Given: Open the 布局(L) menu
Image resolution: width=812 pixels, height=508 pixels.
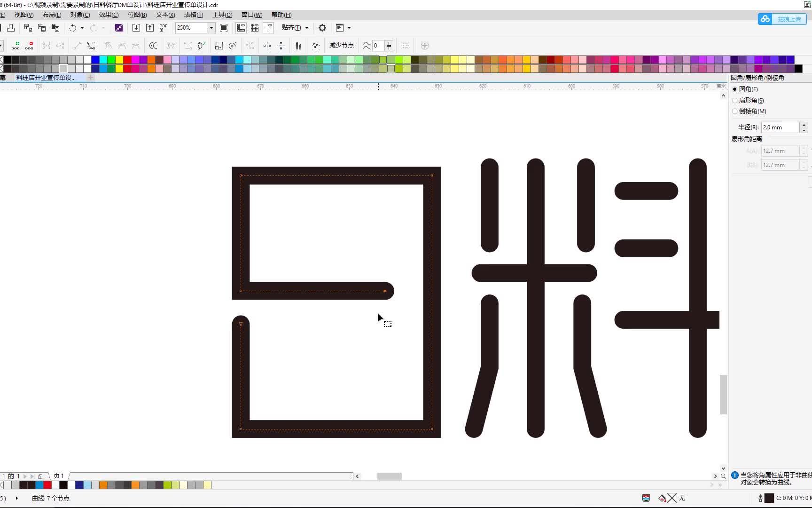Looking at the screenshot, I should 52,15.
